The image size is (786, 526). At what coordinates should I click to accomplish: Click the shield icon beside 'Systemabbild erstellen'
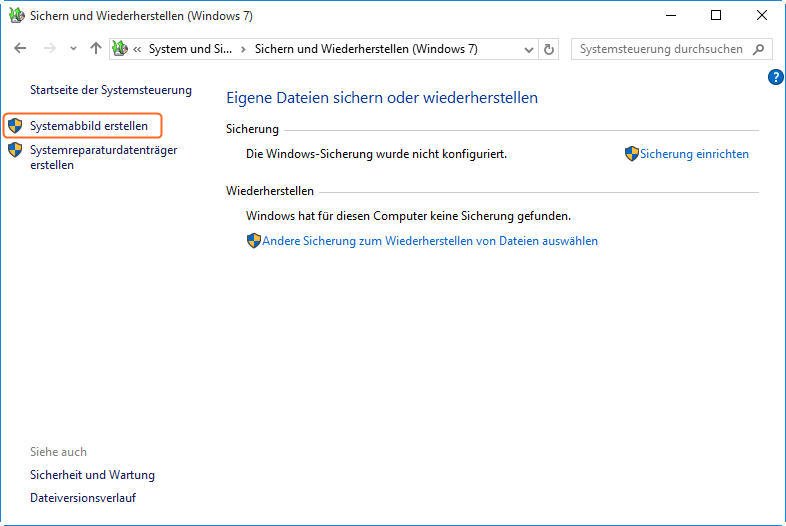tap(15, 126)
